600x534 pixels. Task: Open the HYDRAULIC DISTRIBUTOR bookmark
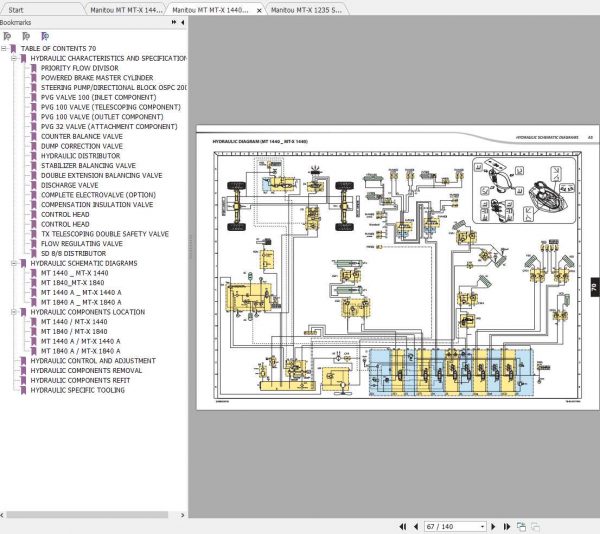80,156
